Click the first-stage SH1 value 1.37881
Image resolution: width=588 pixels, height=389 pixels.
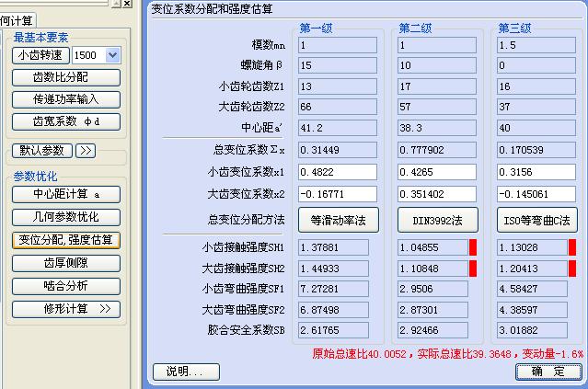pyautogui.click(x=333, y=247)
